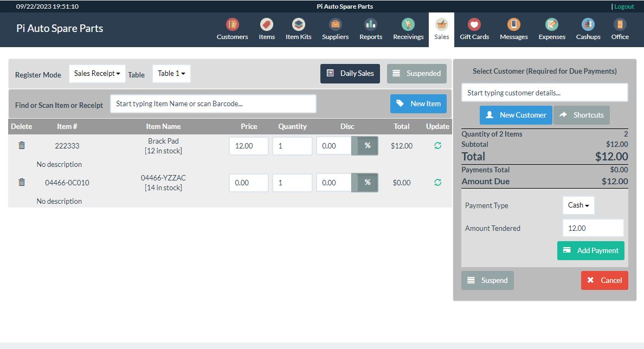The image size is (644, 349).
Task: Toggle percent discount for Brack Pad
Action: point(367,146)
